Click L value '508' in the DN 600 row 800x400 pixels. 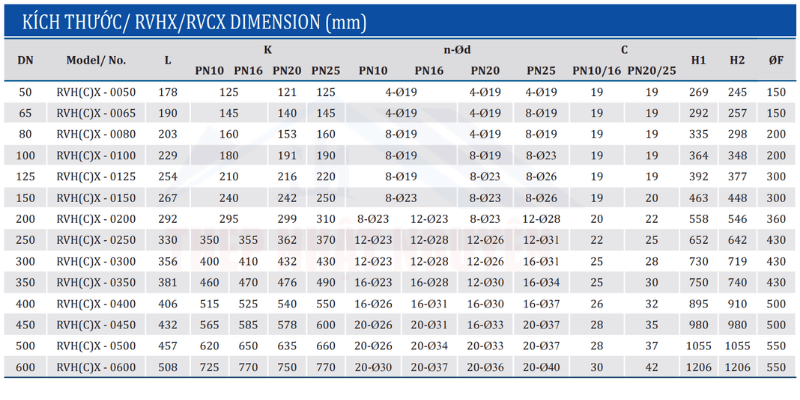168,367
